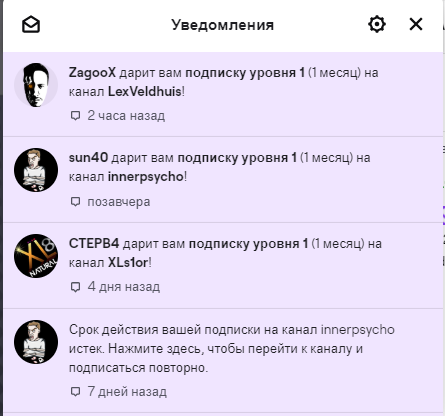The width and height of the screenshot is (445, 416).
Task: Click ZagooX avatar in first notification
Action: tap(36, 85)
